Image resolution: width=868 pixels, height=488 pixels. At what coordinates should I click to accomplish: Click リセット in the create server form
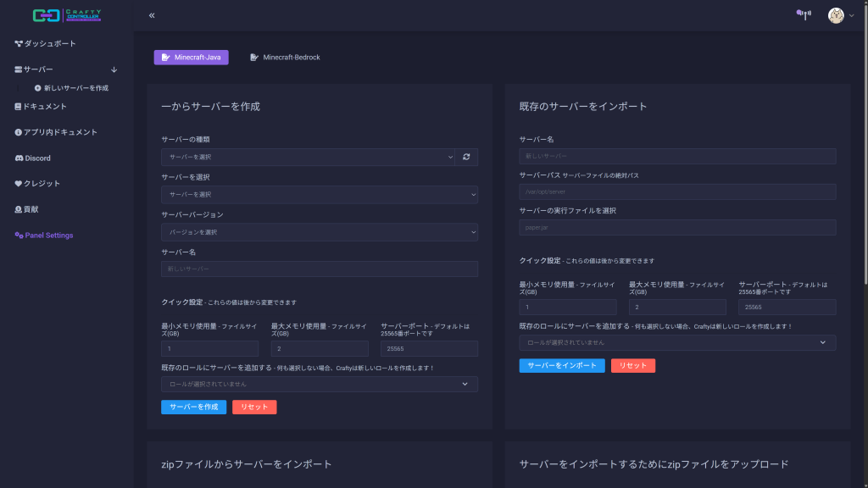[254, 408]
